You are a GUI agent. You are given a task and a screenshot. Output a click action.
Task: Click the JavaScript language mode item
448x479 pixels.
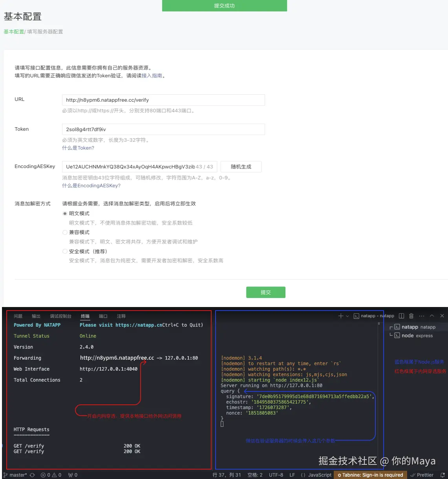pos(316,475)
